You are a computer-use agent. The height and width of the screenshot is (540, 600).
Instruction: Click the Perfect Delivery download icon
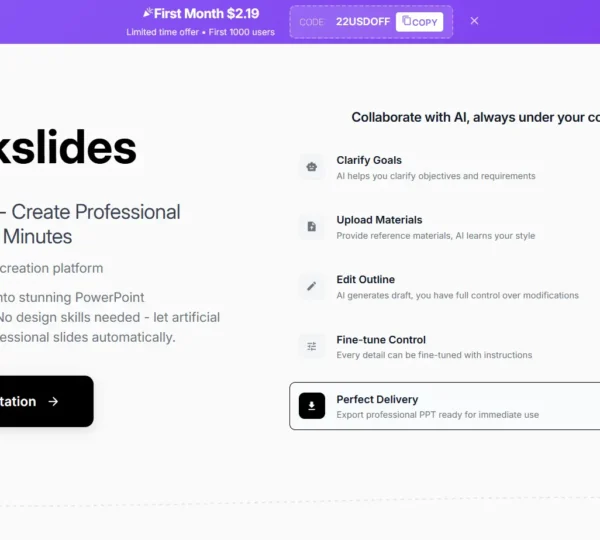pos(312,405)
